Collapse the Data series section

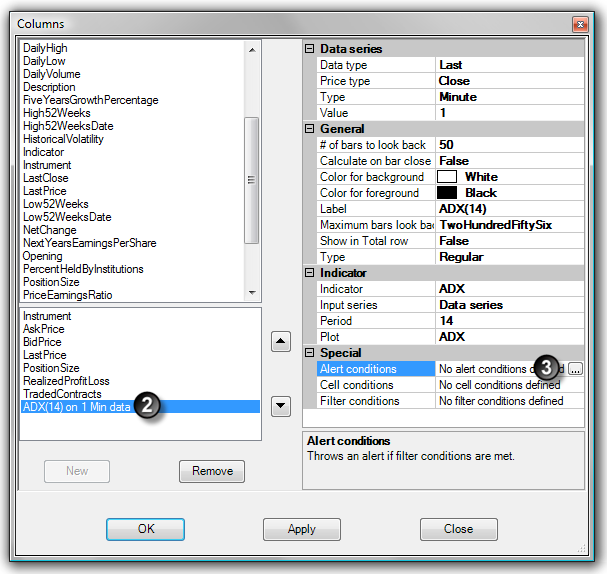[x=309, y=49]
